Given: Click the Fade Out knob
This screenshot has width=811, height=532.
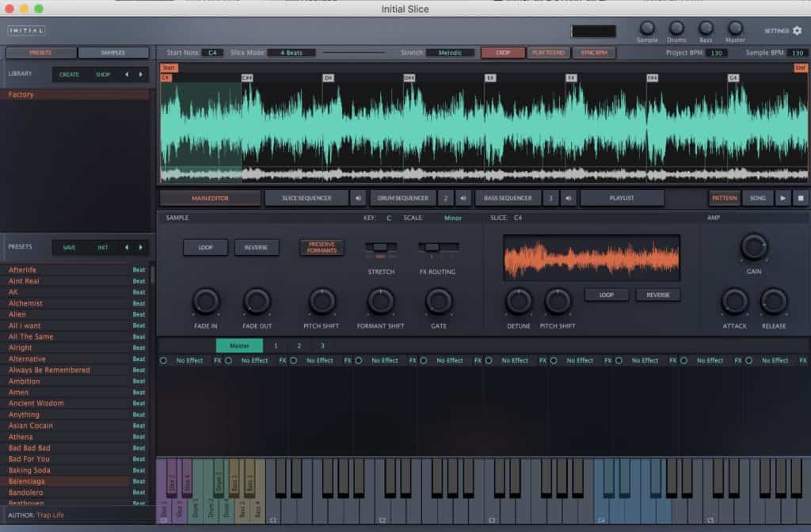Looking at the screenshot, I should [x=257, y=302].
